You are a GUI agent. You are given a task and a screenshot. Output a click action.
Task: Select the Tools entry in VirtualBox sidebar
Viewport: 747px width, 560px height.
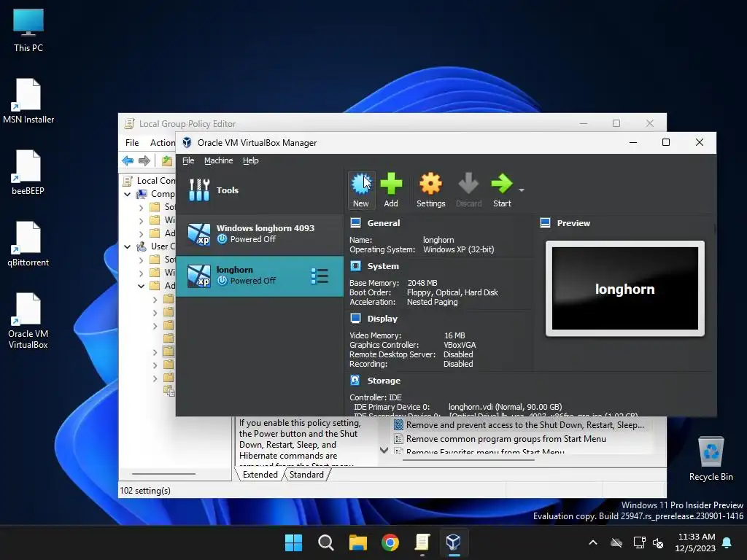[260, 190]
